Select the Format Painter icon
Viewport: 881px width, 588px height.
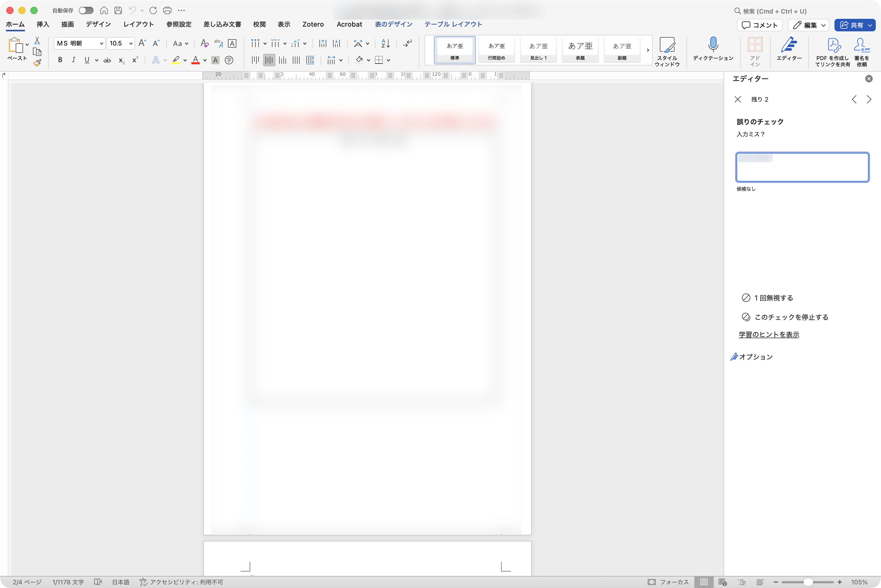37,63
